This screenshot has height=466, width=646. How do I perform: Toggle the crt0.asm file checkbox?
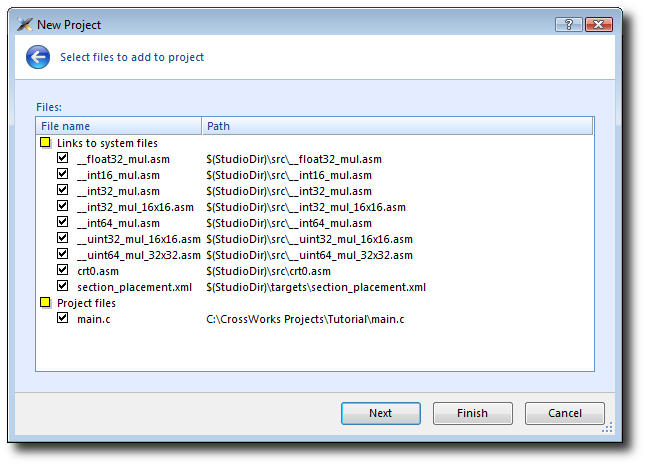pos(63,271)
